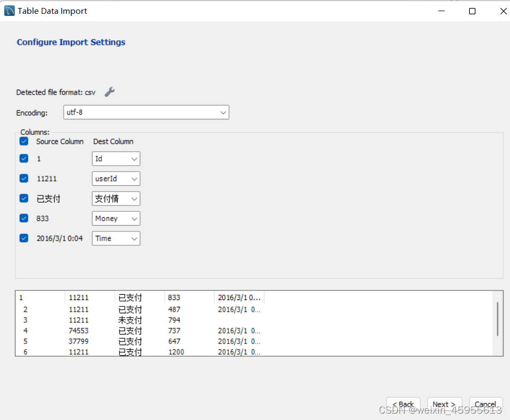Toggle the select-all columns checkbox in header

(23, 141)
